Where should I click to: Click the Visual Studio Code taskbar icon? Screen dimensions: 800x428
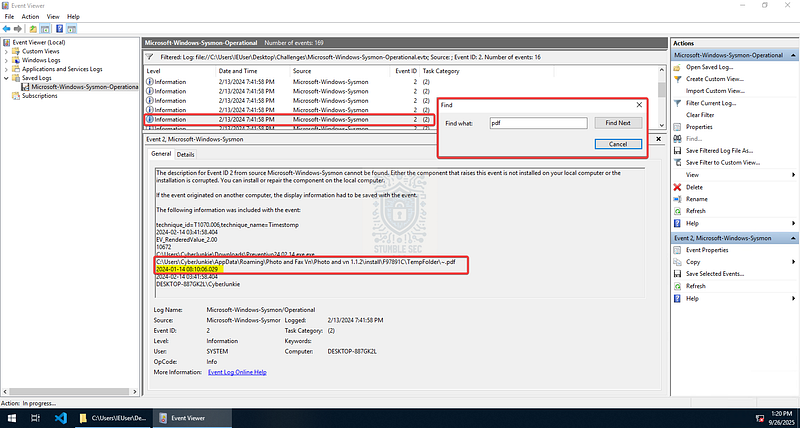coord(61,418)
